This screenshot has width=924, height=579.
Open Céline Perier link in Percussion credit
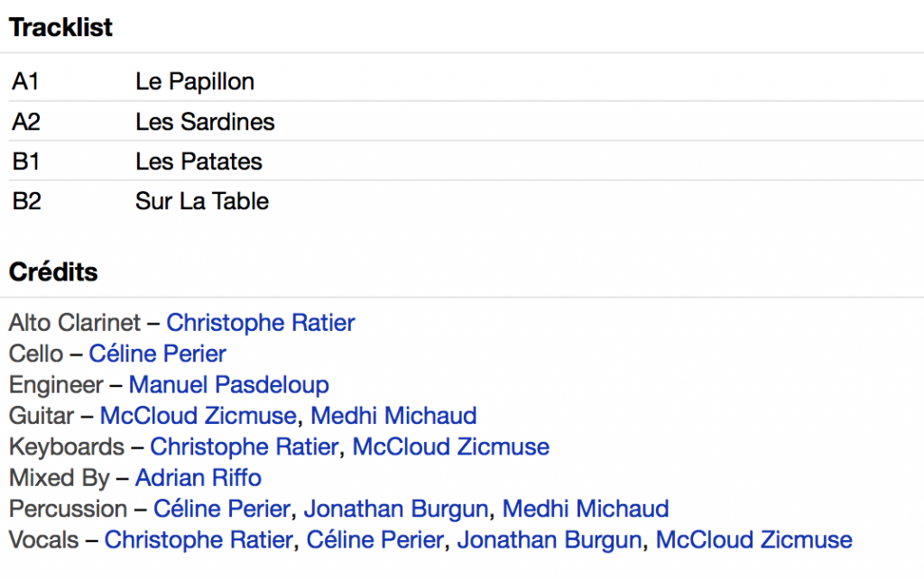click(x=222, y=509)
